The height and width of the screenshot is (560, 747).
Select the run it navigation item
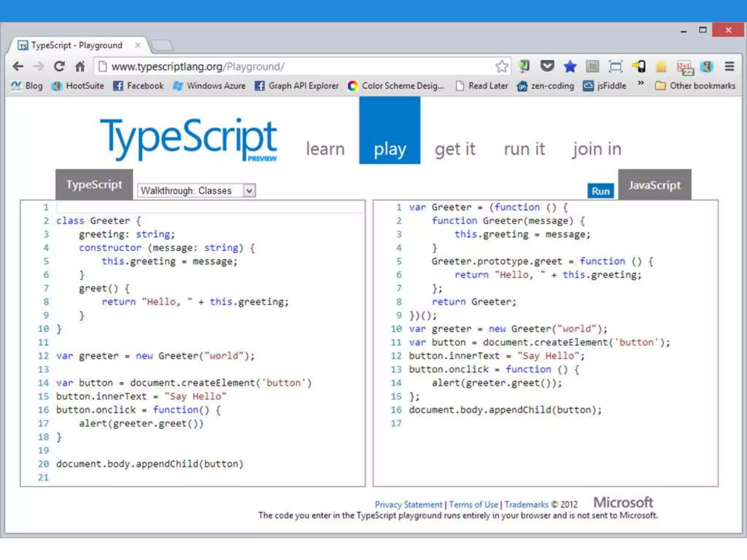click(x=524, y=149)
